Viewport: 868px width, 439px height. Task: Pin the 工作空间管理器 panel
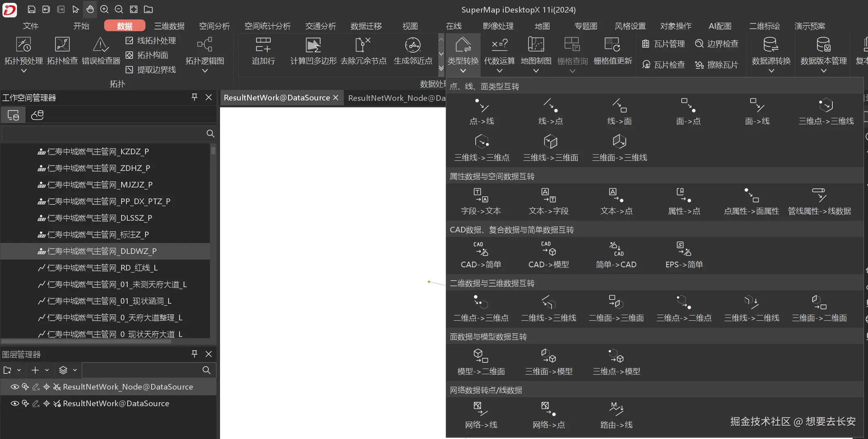pos(195,97)
